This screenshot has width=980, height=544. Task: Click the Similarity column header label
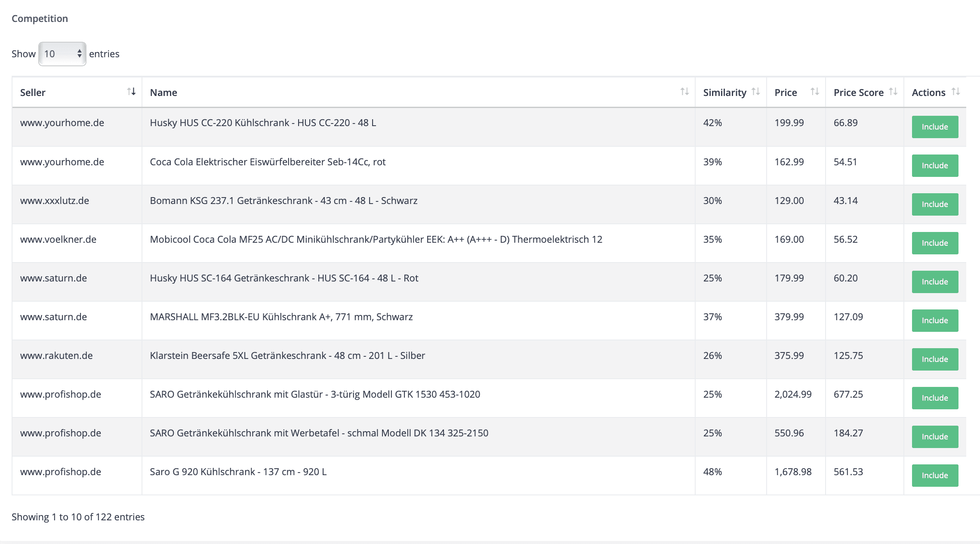pos(724,93)
